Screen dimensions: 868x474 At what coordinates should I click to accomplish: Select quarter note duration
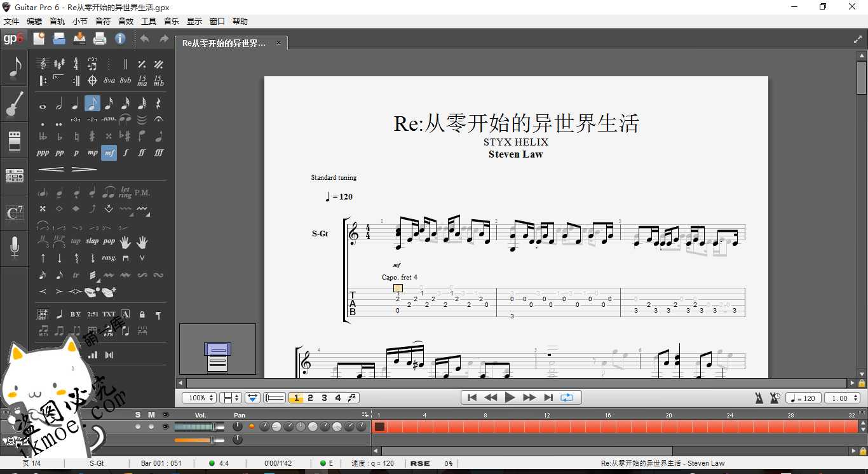tap(76, 104)
